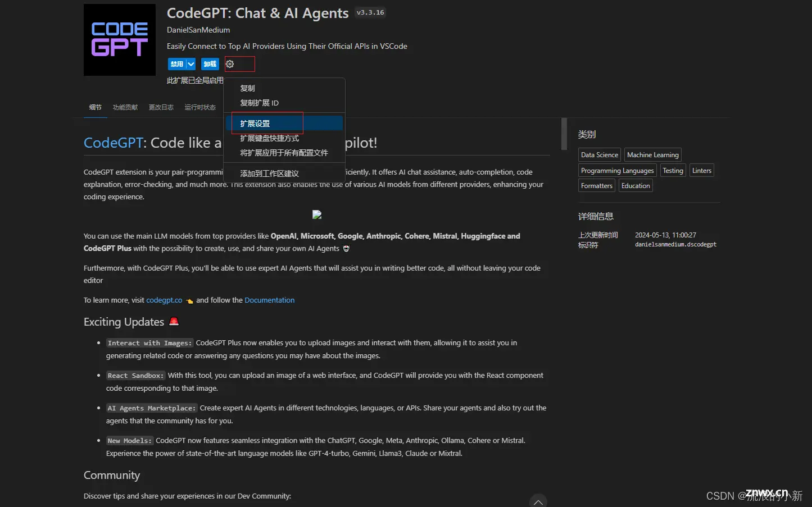Image resolution: width=812 pixels, height=507 pixels.
Task: Click the 详细信息 section heading
Action: pyautogui.click(x=596, y=217)
